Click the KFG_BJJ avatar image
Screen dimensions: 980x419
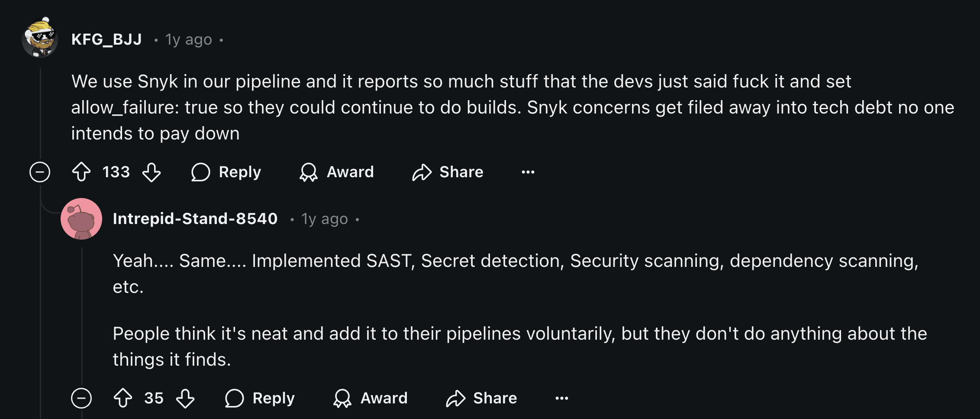pyautogui.click(x=40, y=38)
